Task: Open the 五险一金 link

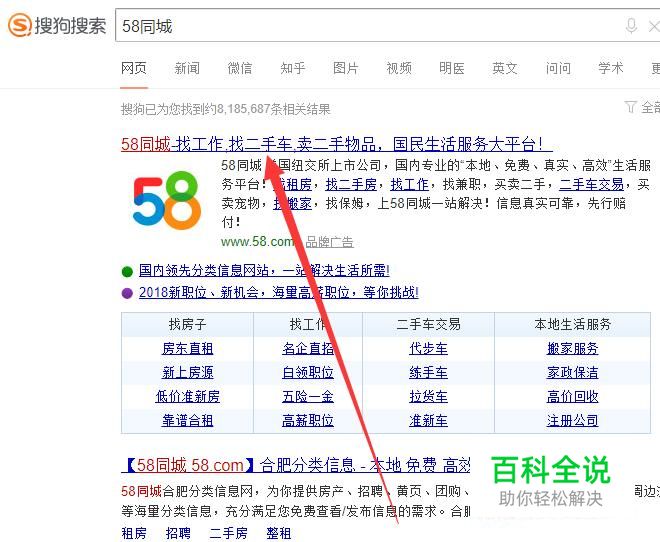Action: [x=308, y=396]
